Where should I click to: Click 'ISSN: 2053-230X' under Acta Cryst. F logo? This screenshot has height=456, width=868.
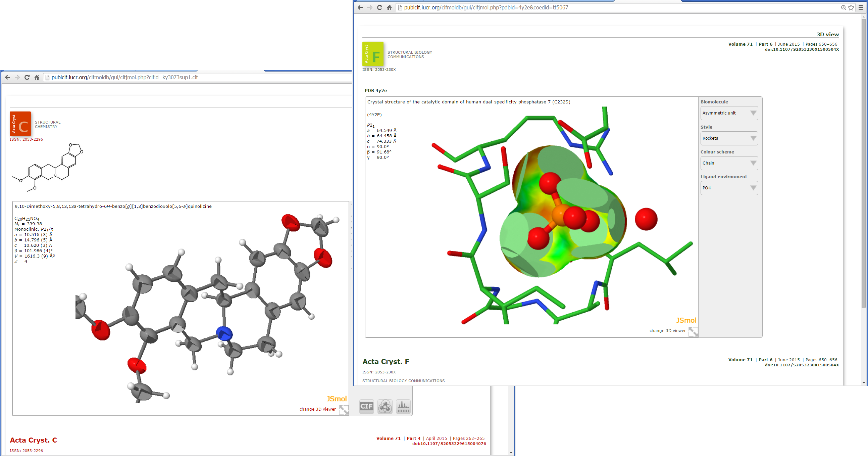[379, 70]
